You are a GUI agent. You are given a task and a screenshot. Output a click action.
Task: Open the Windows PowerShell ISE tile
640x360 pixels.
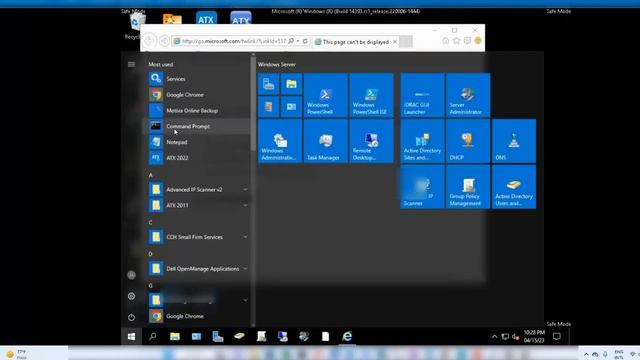click(371, 96)
